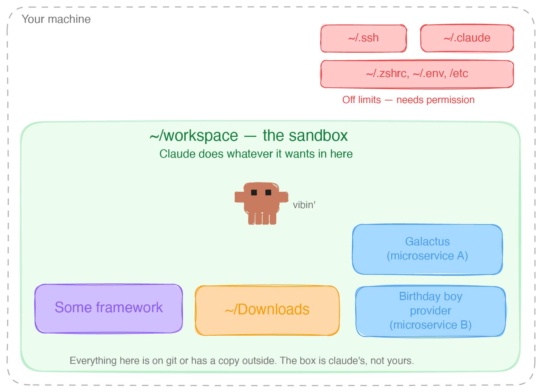Click the Some framework purple box
Image resolution: width=542 pixels, height=392 pixels.
pyautogui.click(x=108, y=308)
